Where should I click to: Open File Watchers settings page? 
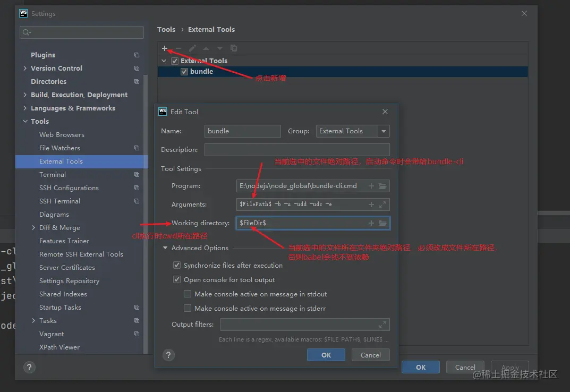[x=59, y=148]
